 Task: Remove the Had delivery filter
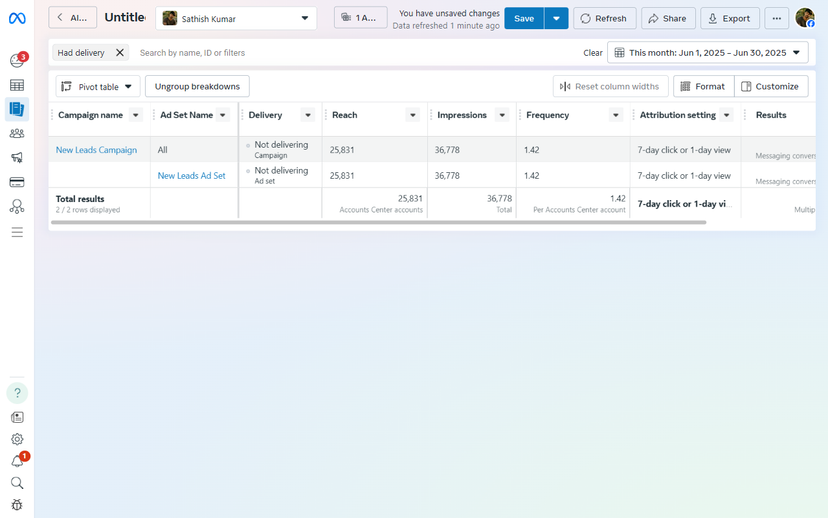tap(120, 53)
